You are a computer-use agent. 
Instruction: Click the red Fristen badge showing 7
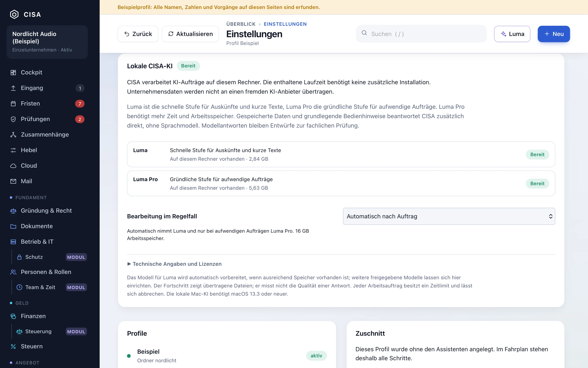[80, 104]
